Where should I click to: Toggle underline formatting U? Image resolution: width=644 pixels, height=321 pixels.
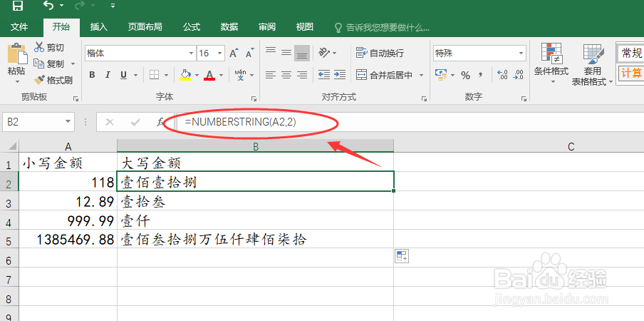point(123,75)
